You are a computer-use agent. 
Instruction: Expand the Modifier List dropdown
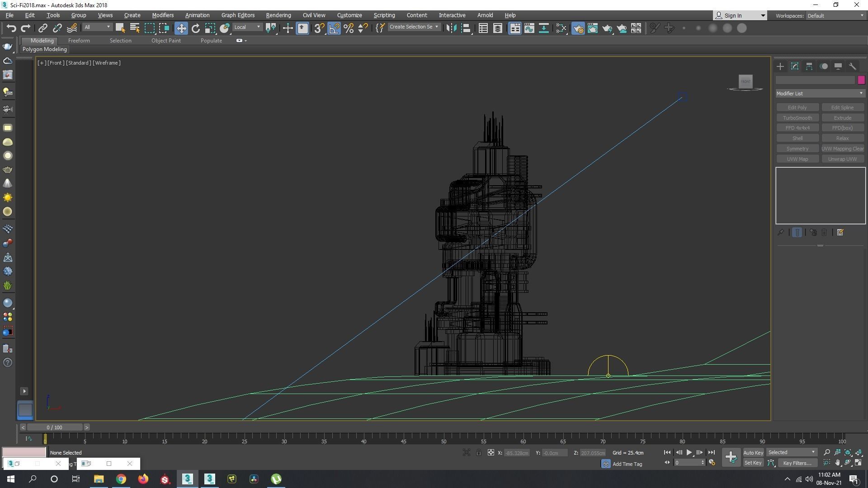coord(820,94)
